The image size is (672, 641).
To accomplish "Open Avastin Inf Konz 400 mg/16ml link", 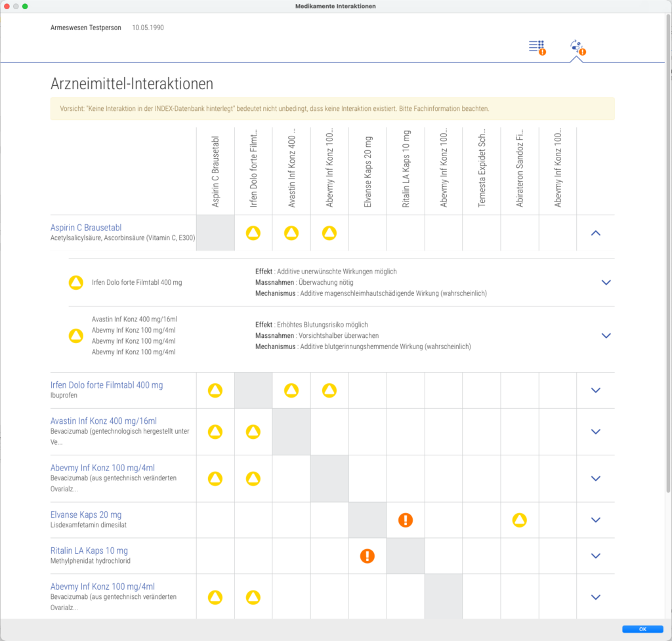I will coord(104,421).
